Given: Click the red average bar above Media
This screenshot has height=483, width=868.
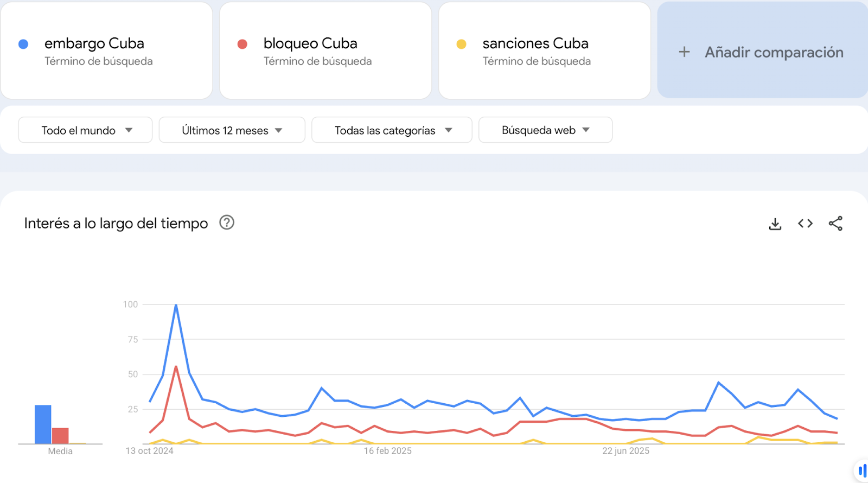Looking at the screenshot, I should (60, 436).
